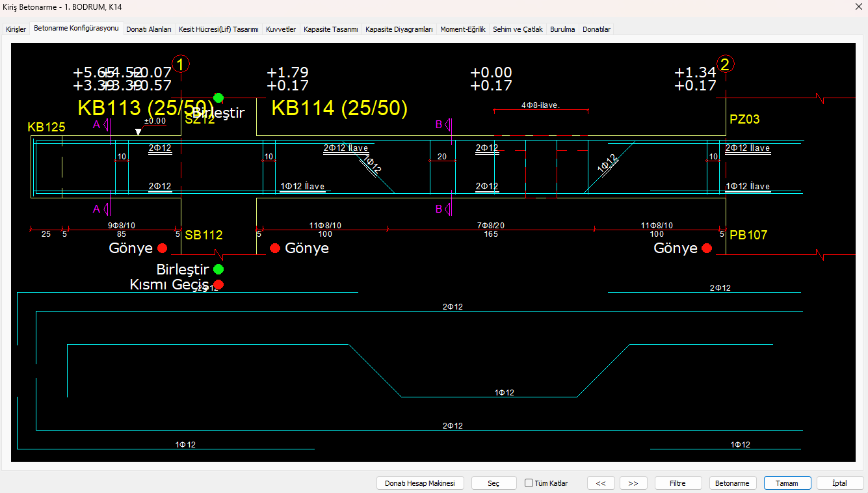Toggle the red Kısmı Geçiş dot
The width and height of the screenshot is (868, 493).
pos(218,285)
